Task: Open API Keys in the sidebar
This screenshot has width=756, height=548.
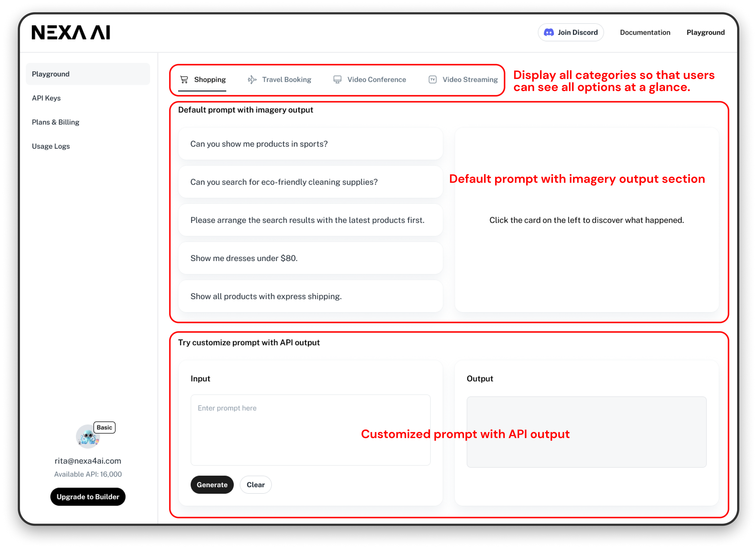Action: coord(46,98)
